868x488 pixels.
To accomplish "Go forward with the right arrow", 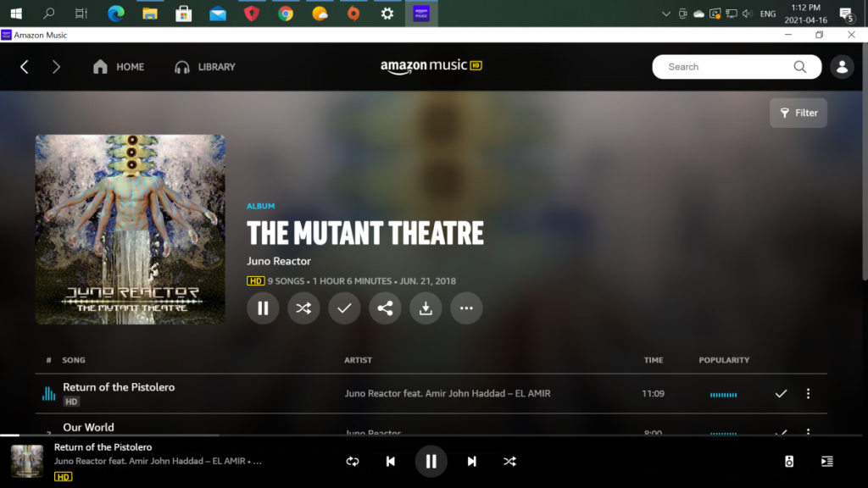I will coord(56,67).
